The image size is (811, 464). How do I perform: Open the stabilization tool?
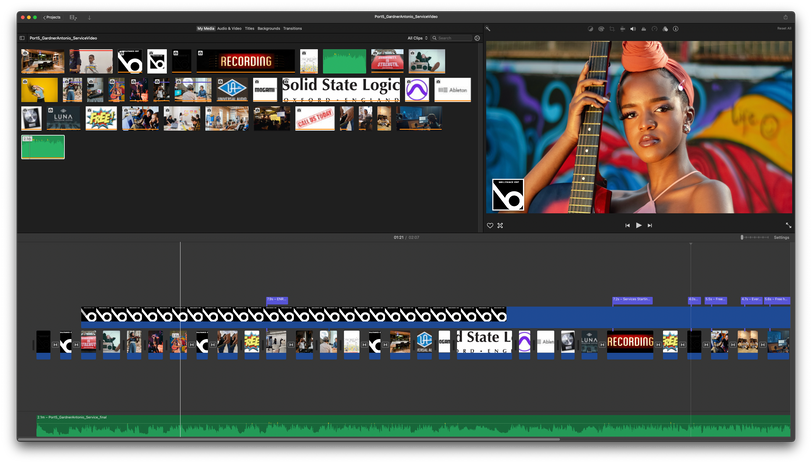point(622,29)
